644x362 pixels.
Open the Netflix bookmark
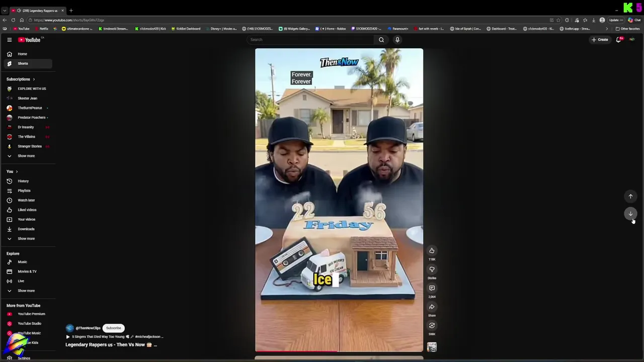[x=41, y=29]
